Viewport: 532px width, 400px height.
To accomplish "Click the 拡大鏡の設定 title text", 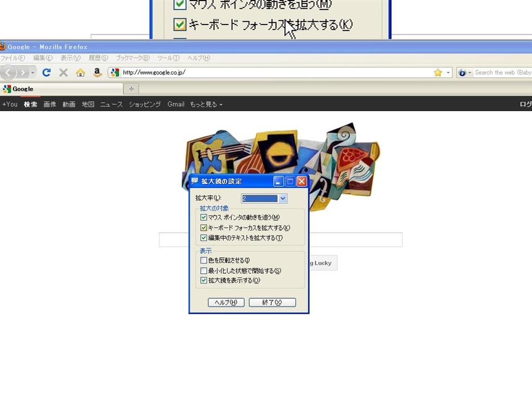I will pyautogui.click(x=221, y=181).
